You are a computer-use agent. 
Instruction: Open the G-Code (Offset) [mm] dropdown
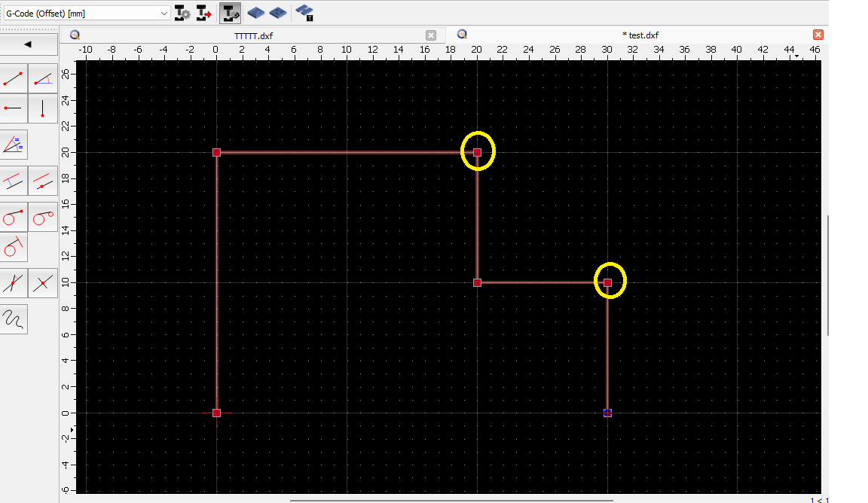tap(86, 13)
